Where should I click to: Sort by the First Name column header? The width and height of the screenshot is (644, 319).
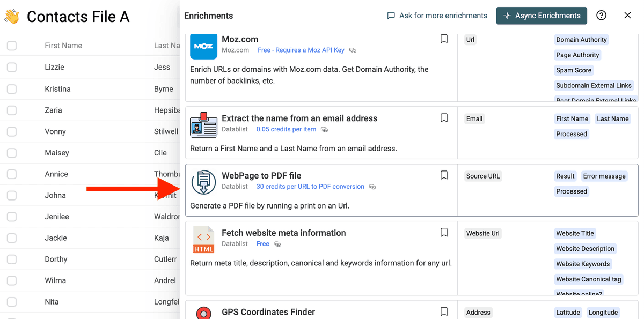pyautogui.click(x=63, y=46)
